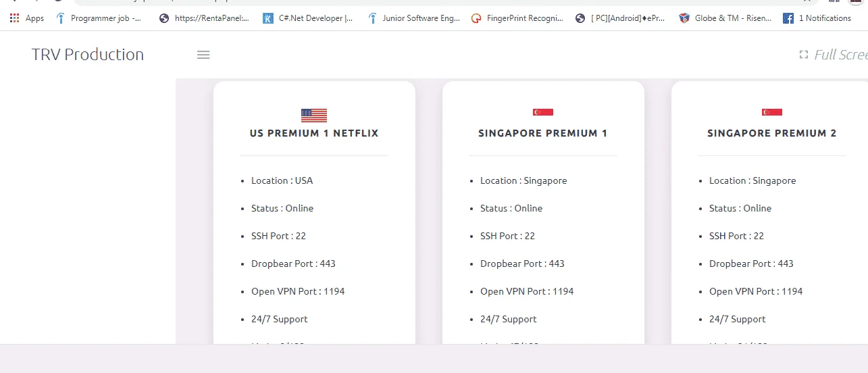The image size is (868, 373).
Task: Open the Programmer job bookmark
Action: 99,18
